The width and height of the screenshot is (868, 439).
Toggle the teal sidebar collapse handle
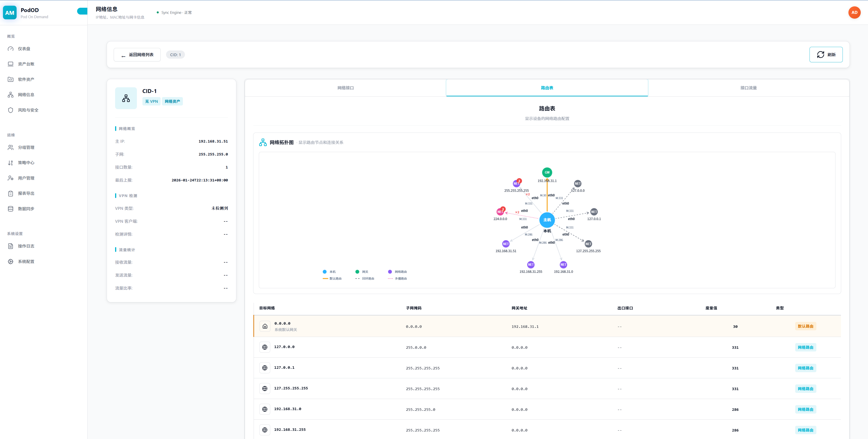pyautogui.click(x=82, y=11)
